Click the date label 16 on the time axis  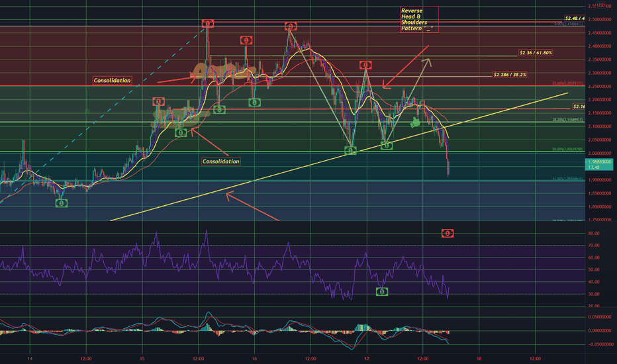point(255,359)
